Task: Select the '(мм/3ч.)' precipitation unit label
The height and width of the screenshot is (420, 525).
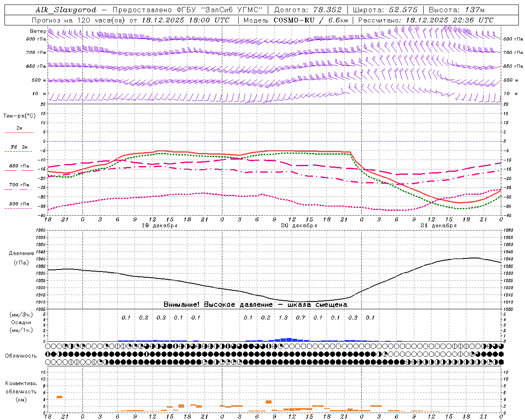Action: click(x=21, y=315)
